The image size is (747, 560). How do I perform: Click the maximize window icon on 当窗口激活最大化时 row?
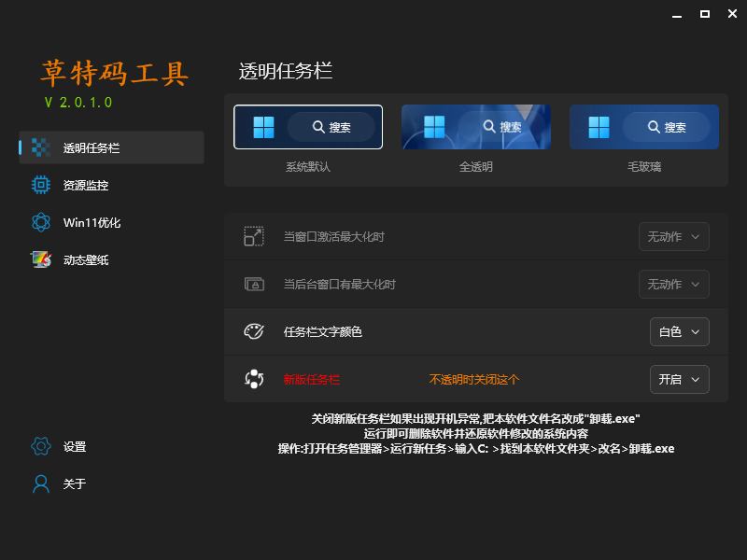[254, 236]
